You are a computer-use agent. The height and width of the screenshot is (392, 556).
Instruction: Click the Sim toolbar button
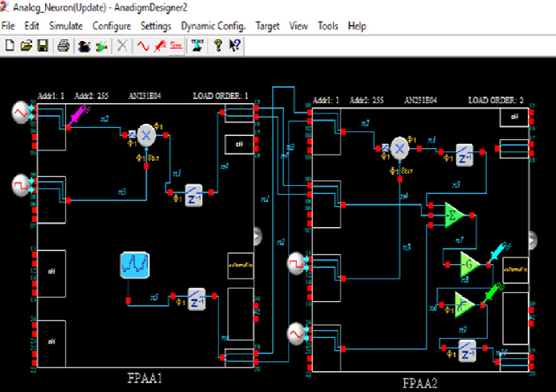click(175, 46)
